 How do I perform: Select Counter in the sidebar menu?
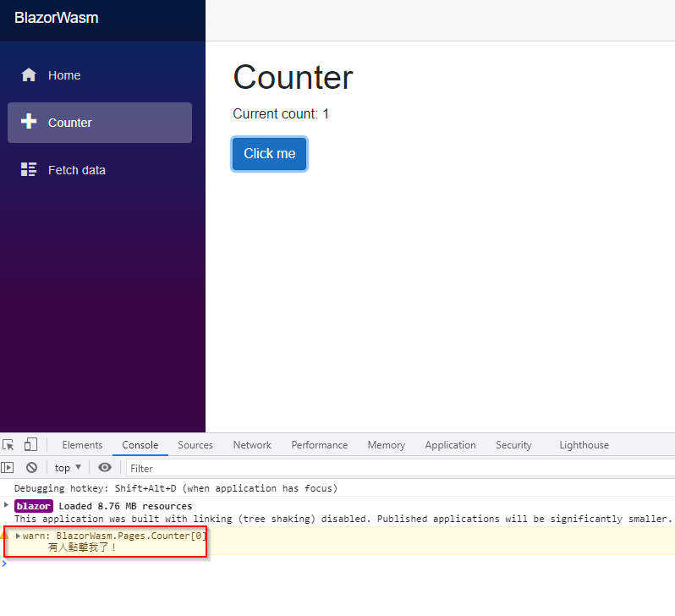(100, 123)
